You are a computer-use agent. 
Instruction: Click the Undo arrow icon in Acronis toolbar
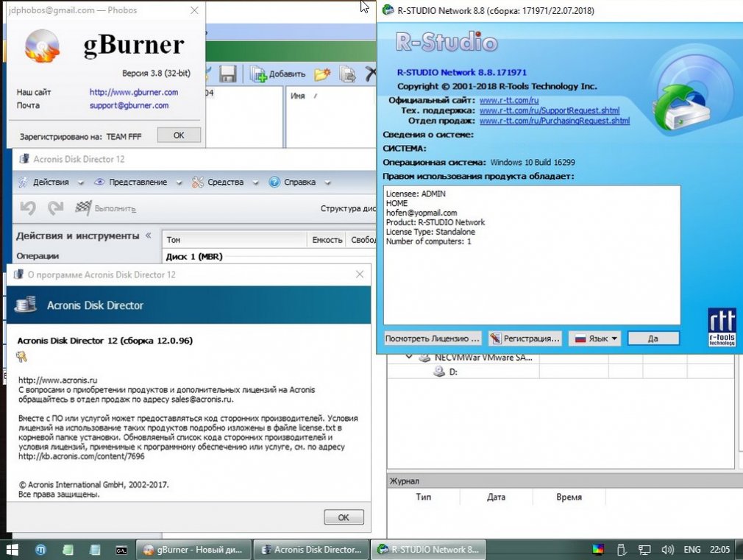28,208
